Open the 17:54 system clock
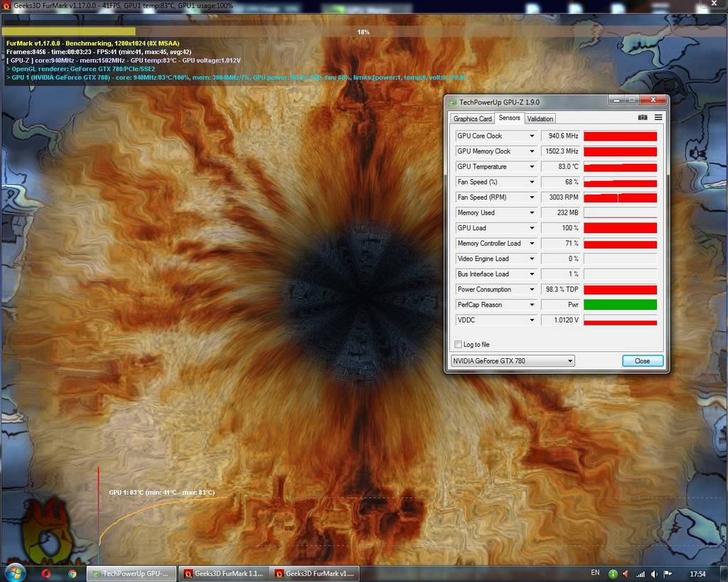The image size is (728, 582). point(697,574)
